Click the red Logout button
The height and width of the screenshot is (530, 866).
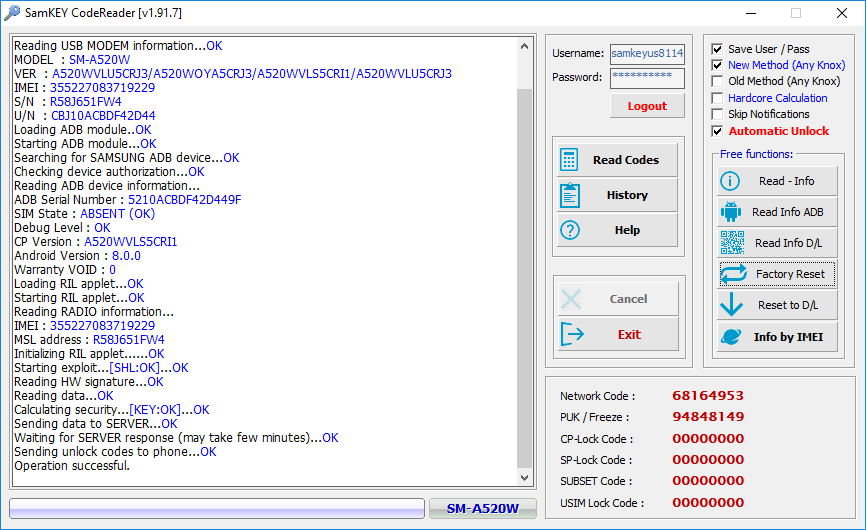coord(647,106)
